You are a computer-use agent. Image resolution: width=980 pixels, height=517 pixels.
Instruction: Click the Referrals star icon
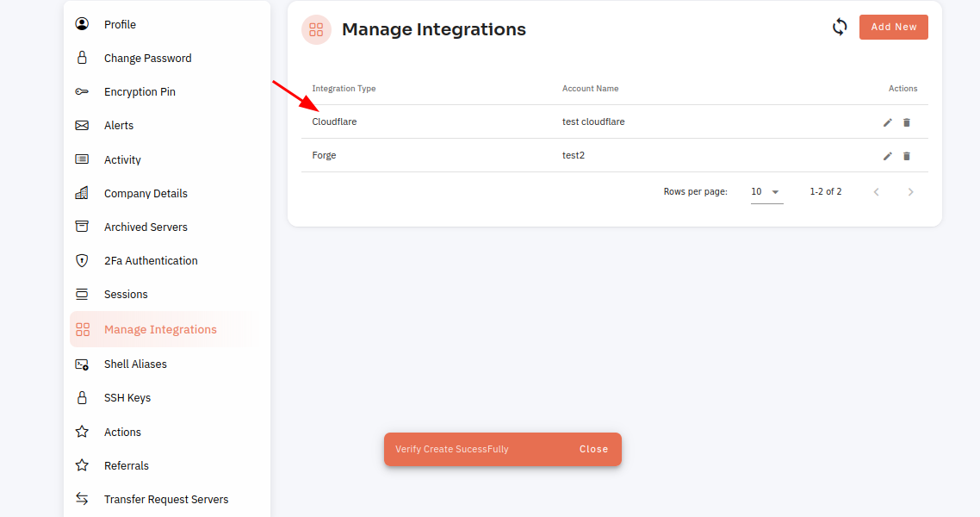[82, 465]
